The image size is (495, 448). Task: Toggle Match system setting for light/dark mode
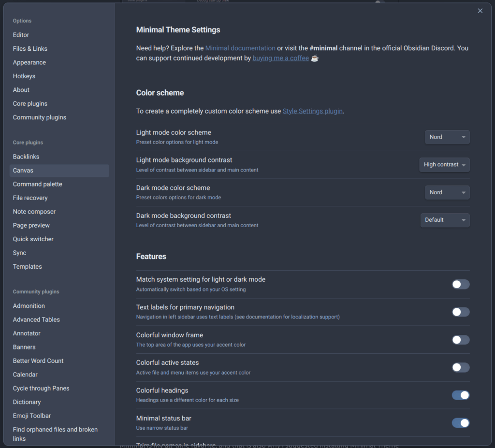pyautogui.click(x=460, y=284)
